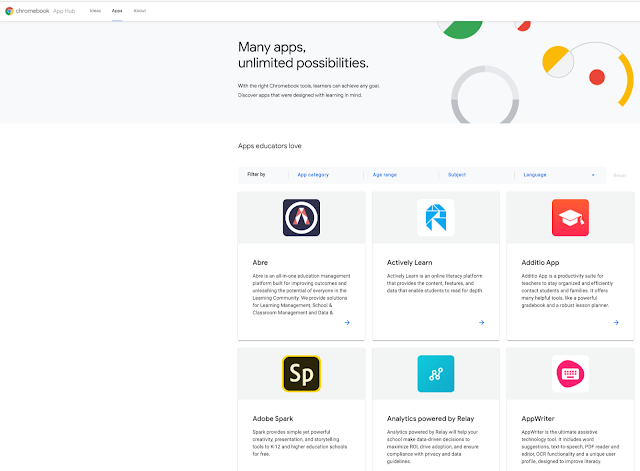Select the Apps tab in navigation
Image resolution: width=640 pixels, height=471 pixels.
tap(117, 10)
